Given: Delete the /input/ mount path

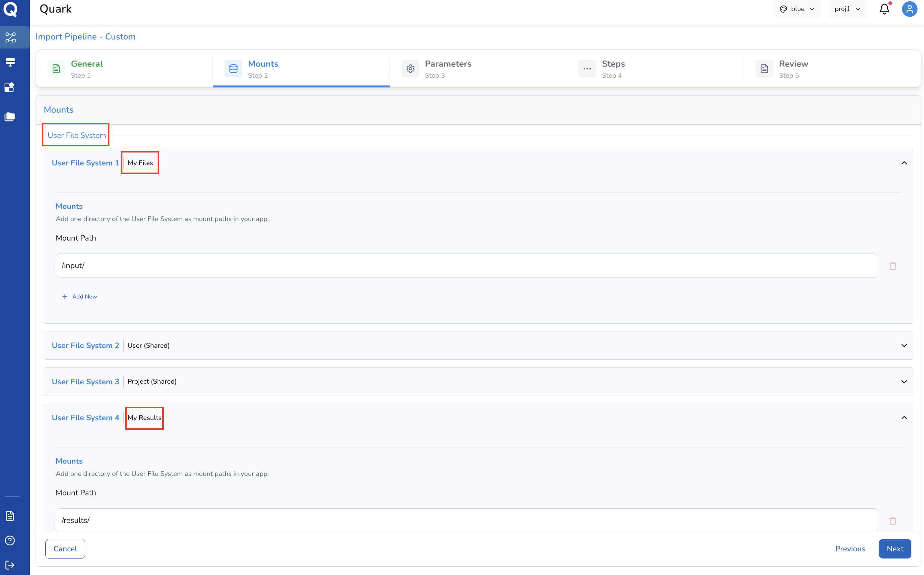Looking at the screenshot, I should pos(893,266).
